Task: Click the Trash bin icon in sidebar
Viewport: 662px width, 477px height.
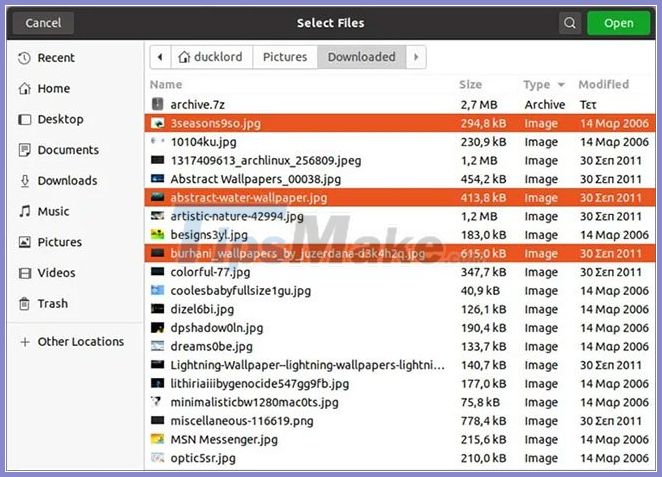Action: click(24, 304)
